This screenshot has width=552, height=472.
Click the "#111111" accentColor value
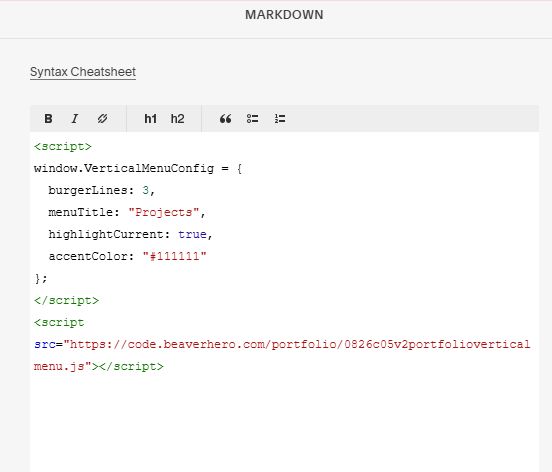click(175, 256)
